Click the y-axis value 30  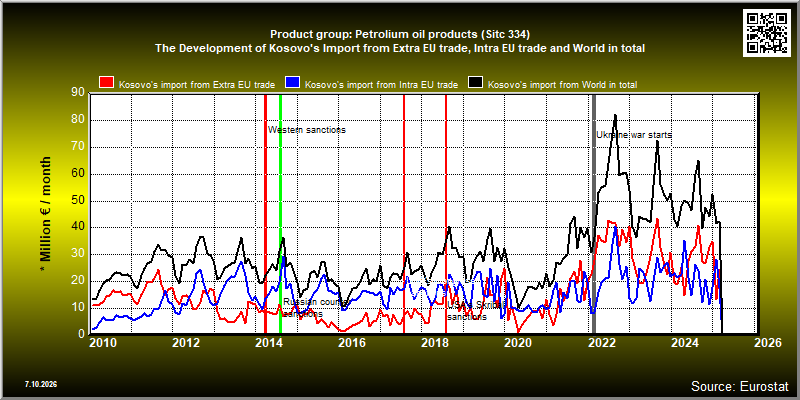[x=79, y=254]
